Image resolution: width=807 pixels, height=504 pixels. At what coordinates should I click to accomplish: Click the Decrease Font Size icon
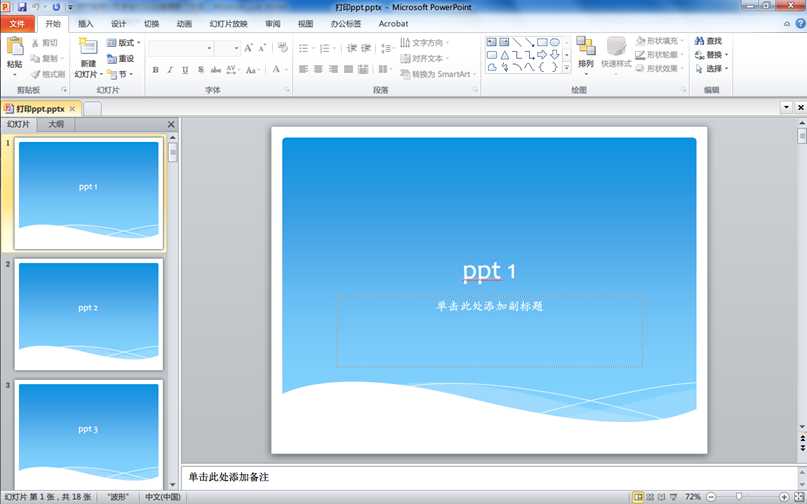click(262, 48)
